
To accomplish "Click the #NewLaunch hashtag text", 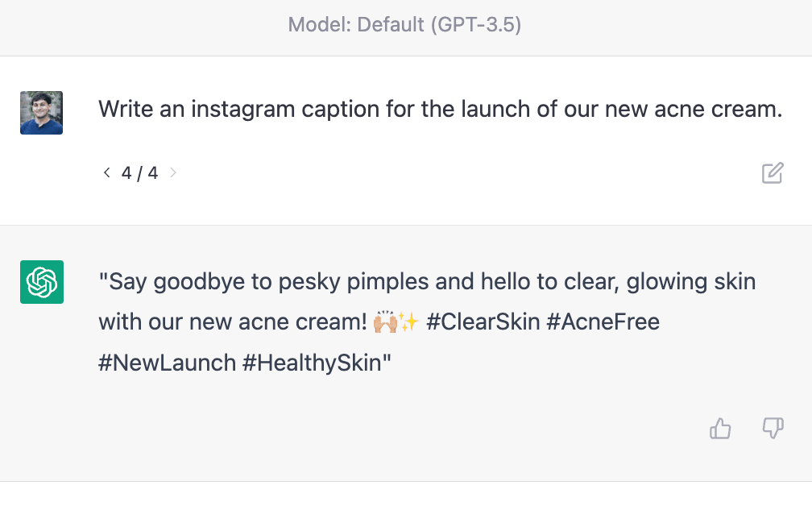I will coord(168,363).
